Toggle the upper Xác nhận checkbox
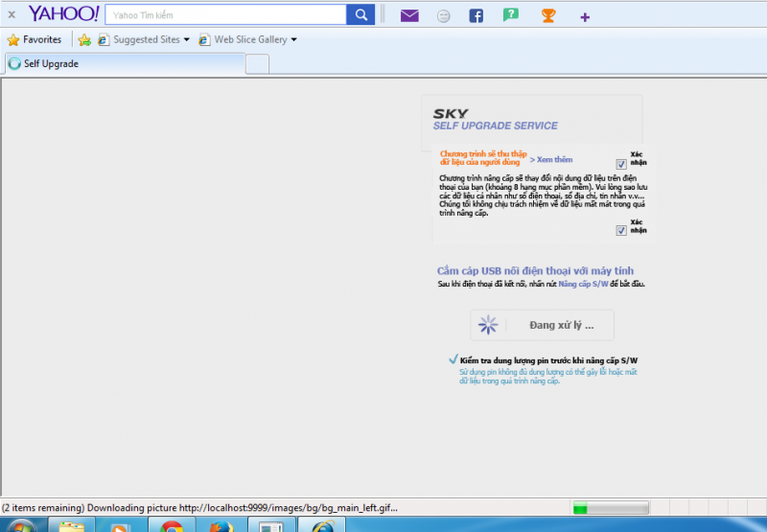This screenshot has width=767, height=532. pyautogui.click(x=620, y=164)
